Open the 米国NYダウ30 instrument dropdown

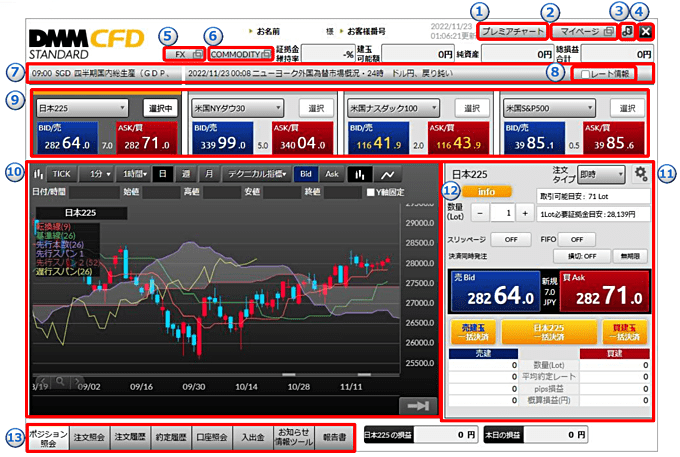237,108
